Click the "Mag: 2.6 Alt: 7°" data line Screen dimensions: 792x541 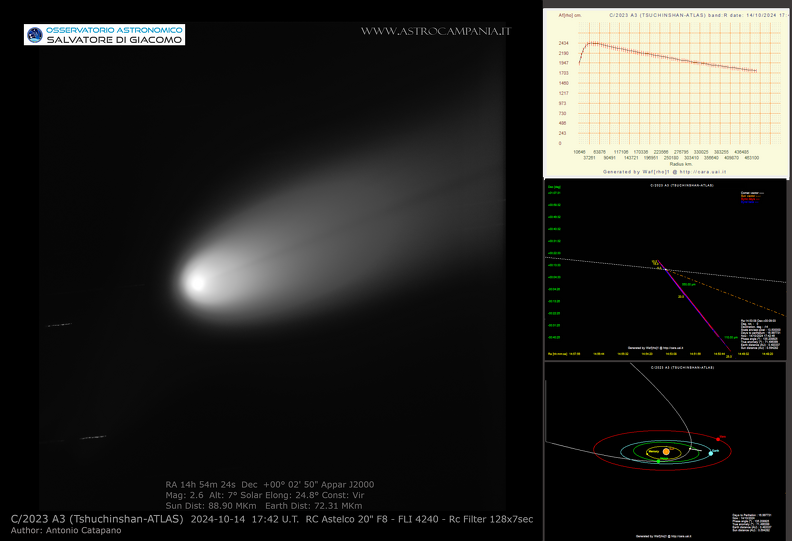pyautogui.click(x=265, y=495)
